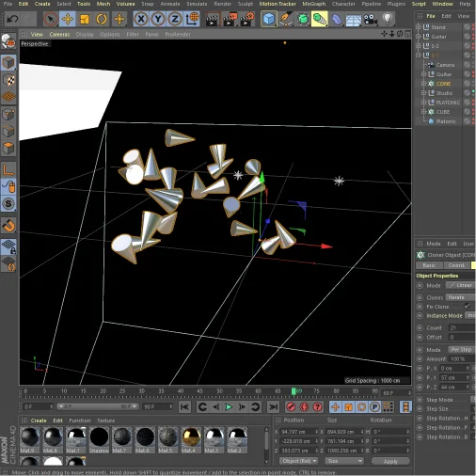
Task: Select the Camera object in hierarchy
Action: coord(445,65)
